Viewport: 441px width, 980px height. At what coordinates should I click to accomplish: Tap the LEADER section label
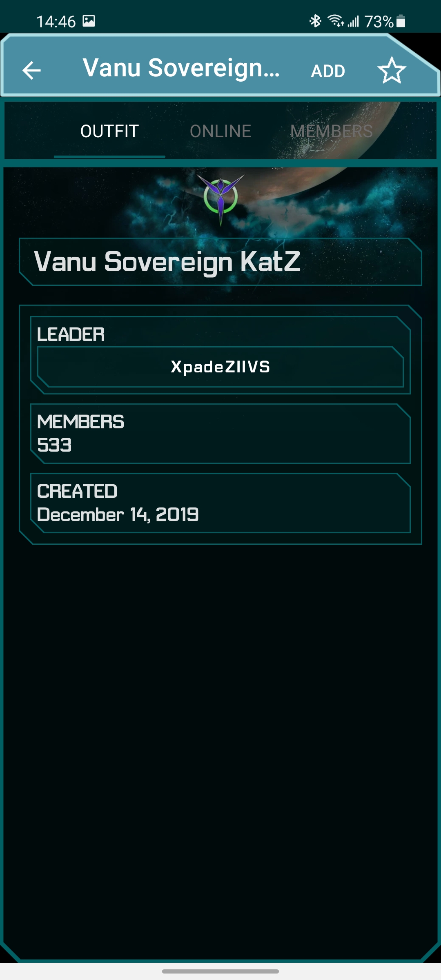tap(71, 334)
